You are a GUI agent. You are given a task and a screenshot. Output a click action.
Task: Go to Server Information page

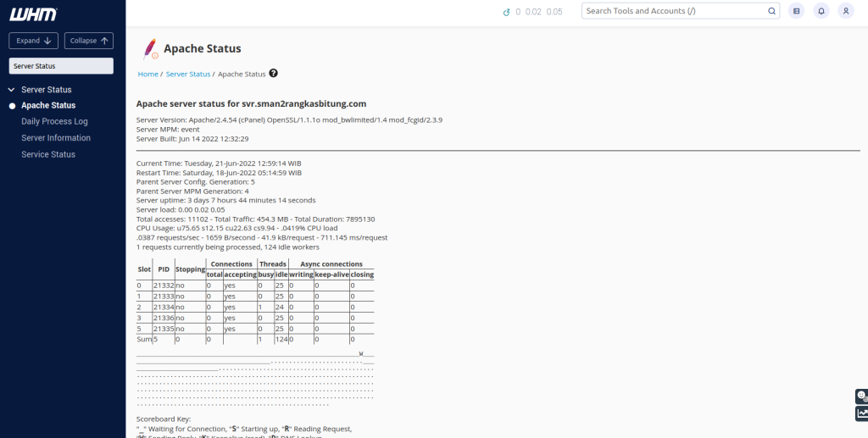click(56, 138)
